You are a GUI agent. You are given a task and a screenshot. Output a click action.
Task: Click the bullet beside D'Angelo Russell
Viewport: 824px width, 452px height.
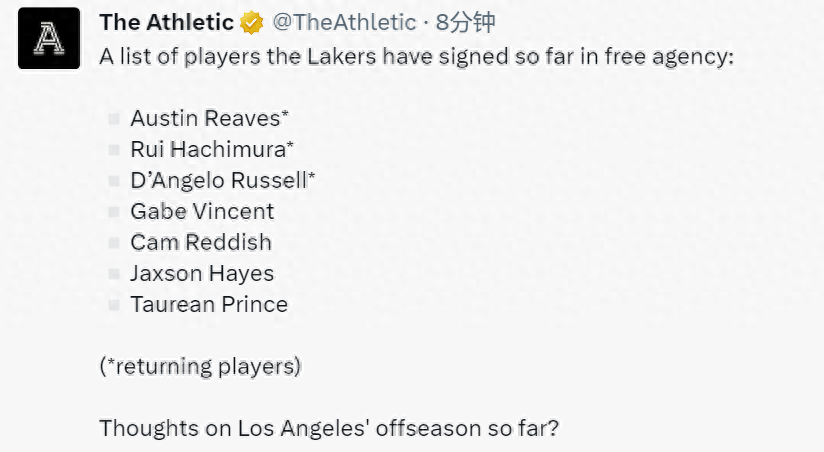114,181
